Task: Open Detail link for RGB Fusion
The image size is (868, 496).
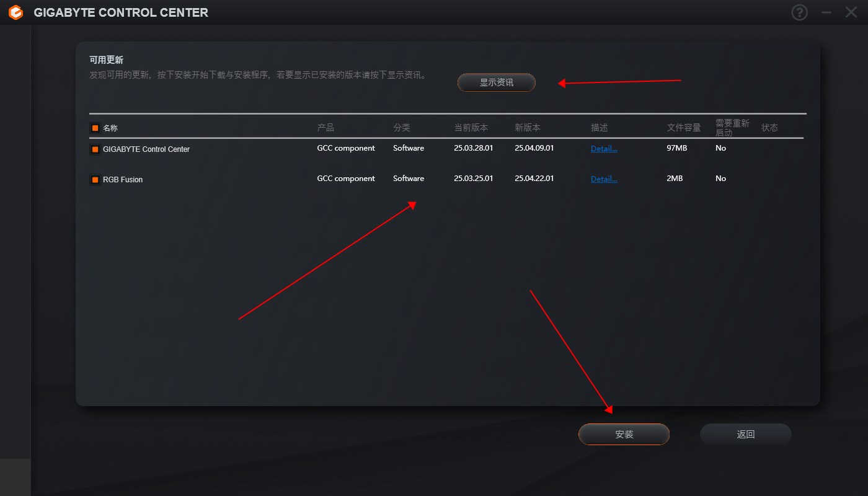Action: (603, 179)
